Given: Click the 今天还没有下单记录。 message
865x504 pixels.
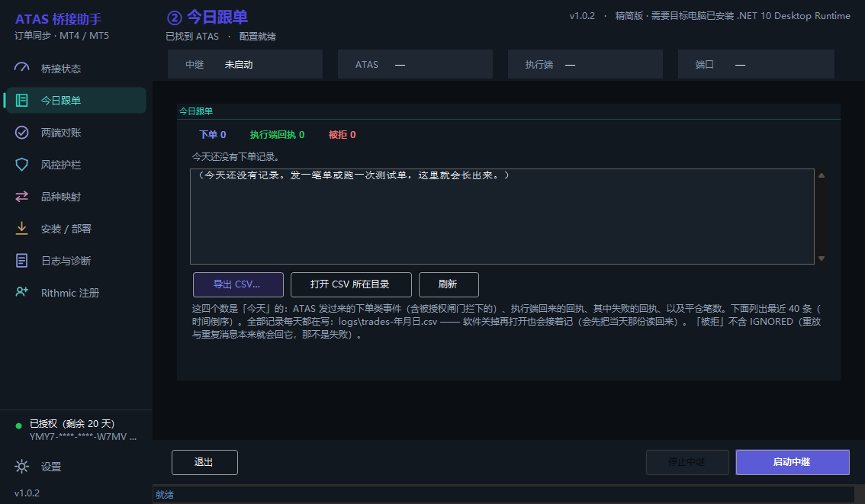Looking at the screenshot, I should 237,156.
